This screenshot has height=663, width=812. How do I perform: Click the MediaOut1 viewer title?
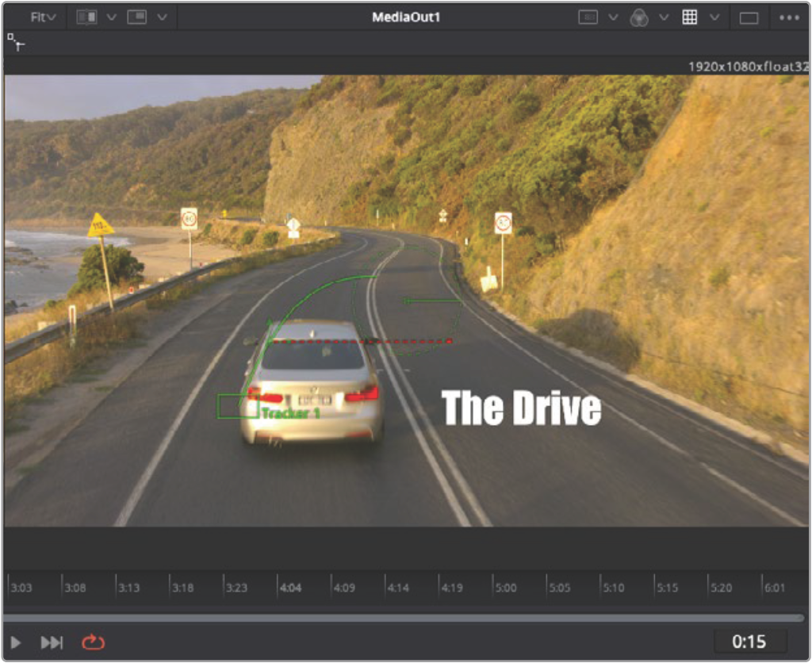406,17
